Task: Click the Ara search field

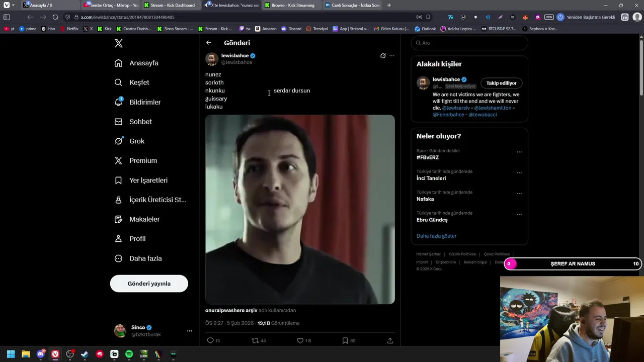Action: (x=469, y=43)
